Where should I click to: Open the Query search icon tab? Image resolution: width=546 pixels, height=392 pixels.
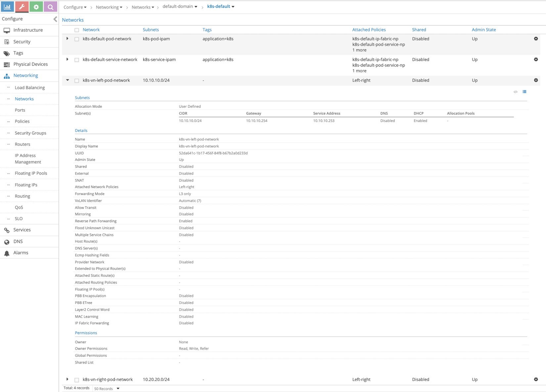[x=50, y=7]
